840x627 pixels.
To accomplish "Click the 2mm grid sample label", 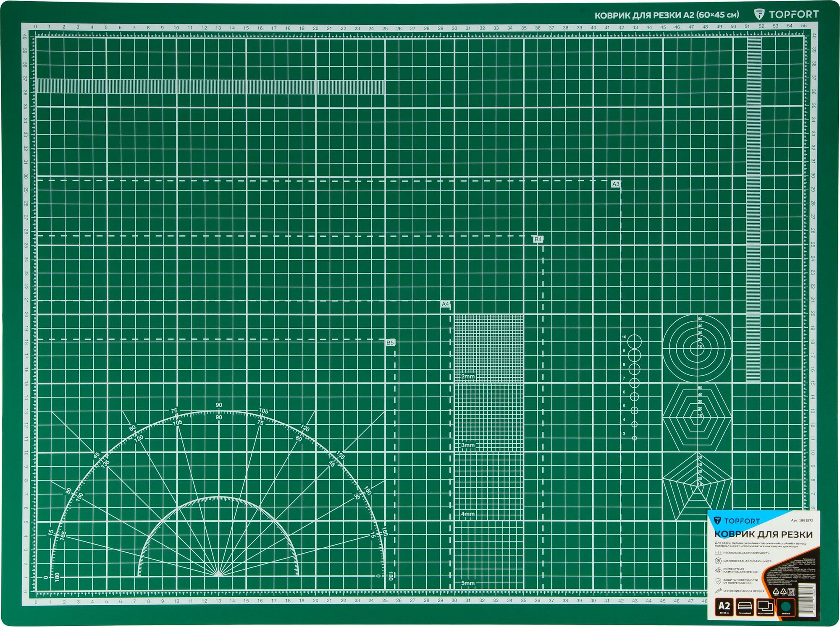I will (x=468, y=376).
